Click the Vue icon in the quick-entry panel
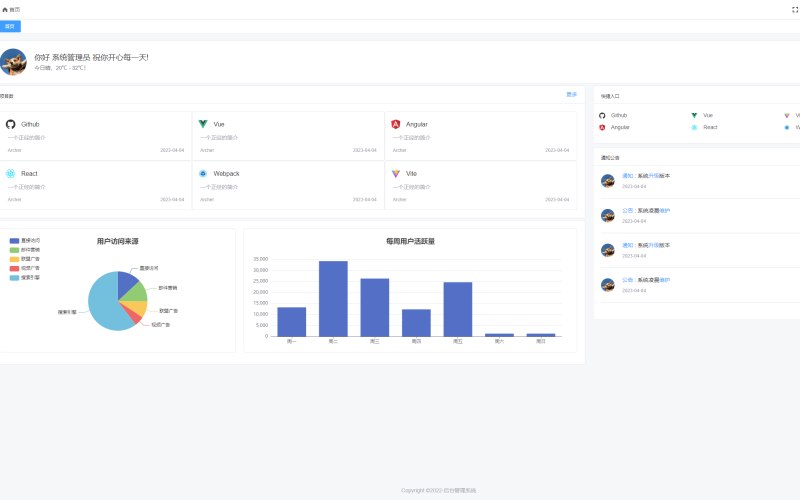The height and width of the screenshot is (500, 800). pos(694,116)
